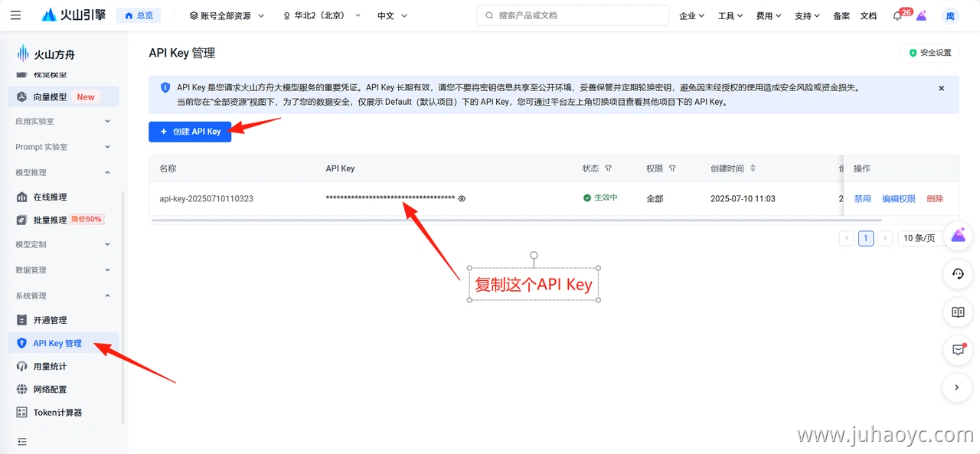Select page 1 in pagination
The width and height of the screenshot is (980, 454).
pos(866,238)
